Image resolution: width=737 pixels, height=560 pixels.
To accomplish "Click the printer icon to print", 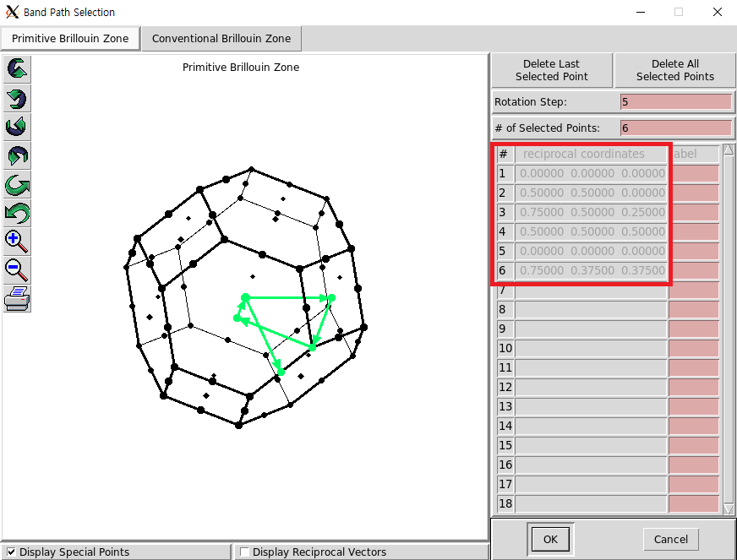I will pyautogui.click(x=17, y=298).
